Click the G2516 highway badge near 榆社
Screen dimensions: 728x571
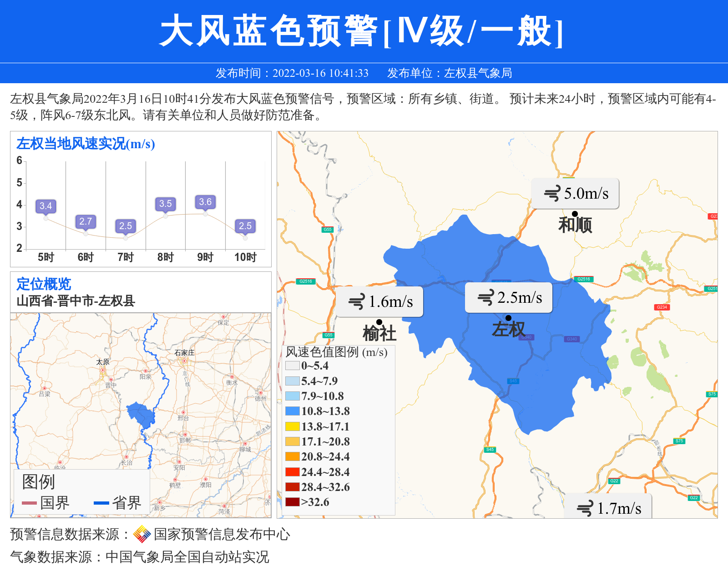click(x=305, y=281)
